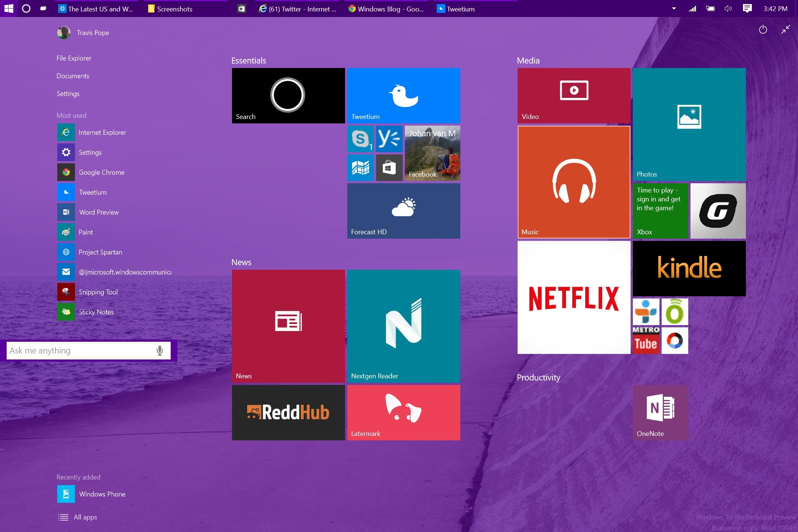Click the Ask me anything search field
Viewport: 798px width, 532px height.
point(89,351)
